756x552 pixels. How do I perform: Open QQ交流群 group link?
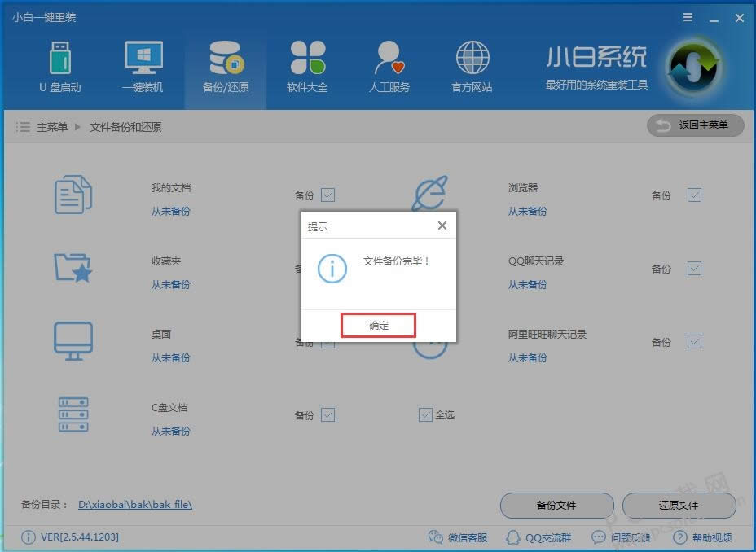(539, 537)
